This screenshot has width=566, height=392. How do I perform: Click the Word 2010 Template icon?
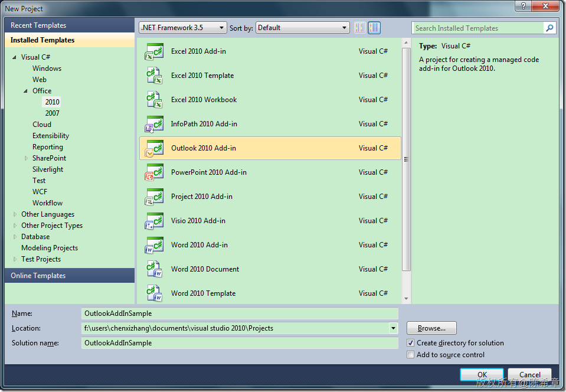point(154,293)
